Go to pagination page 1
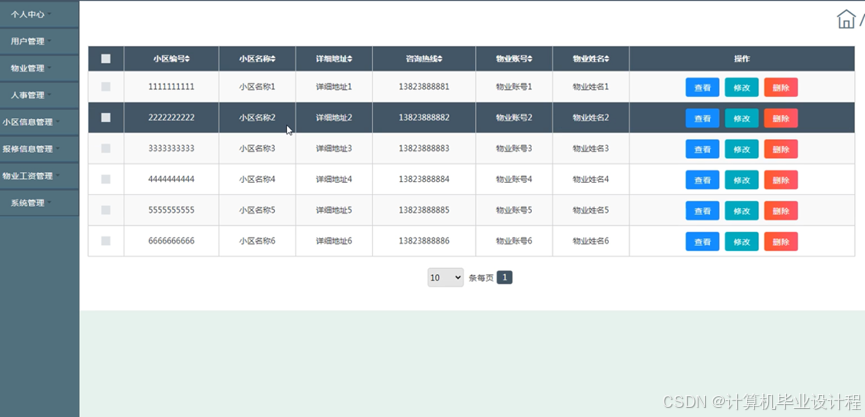The height and width of the screenshot is (417, 865). [504, 277]
